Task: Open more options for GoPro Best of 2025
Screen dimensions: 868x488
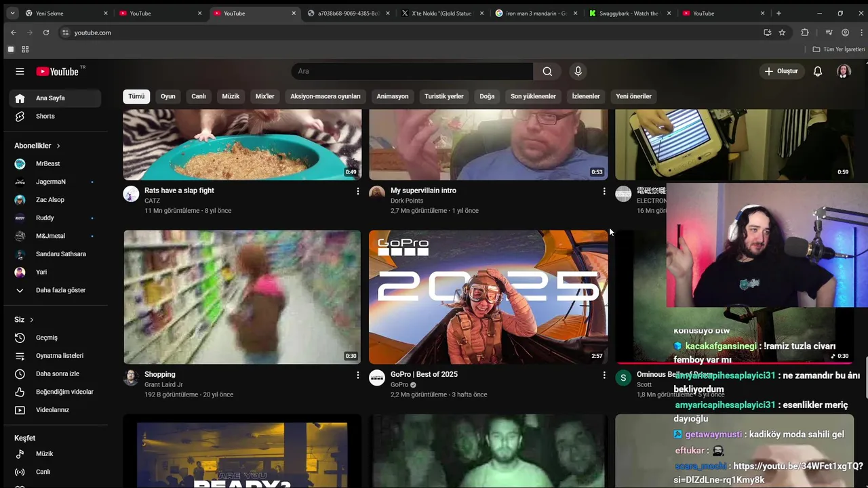Action: click(604, 375)
